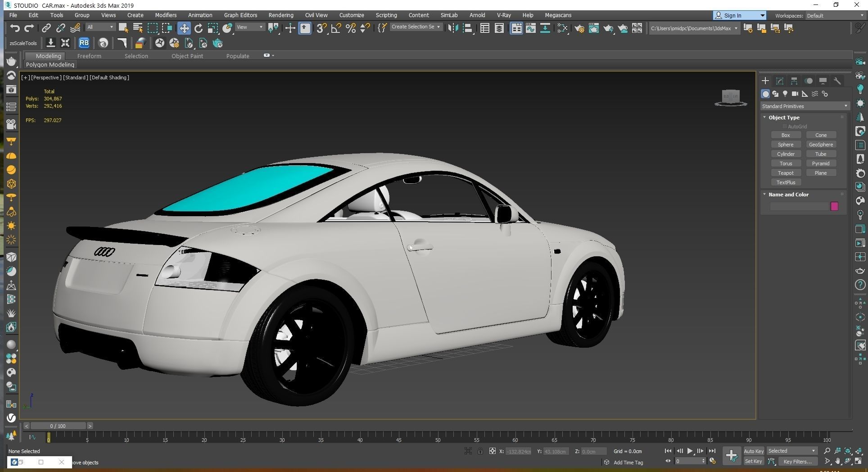868x472 pixels.
Task: Create a Box primitive
Action: [786, 135]
